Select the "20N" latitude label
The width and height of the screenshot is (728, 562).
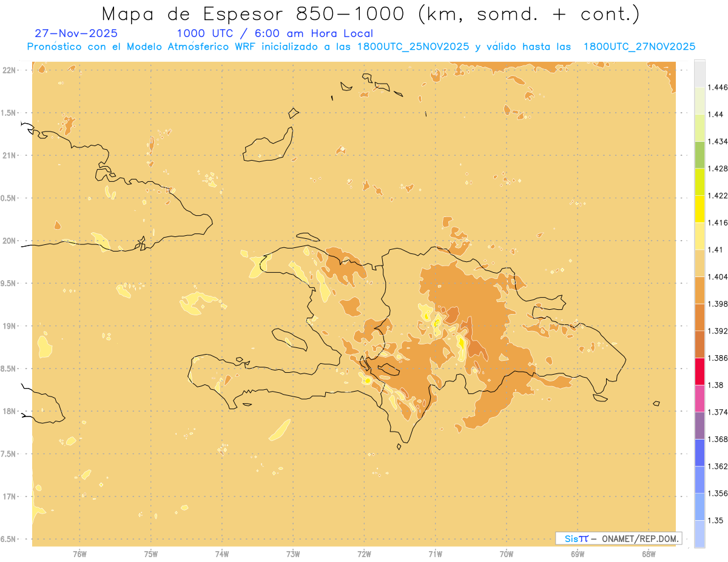(9, 241)
